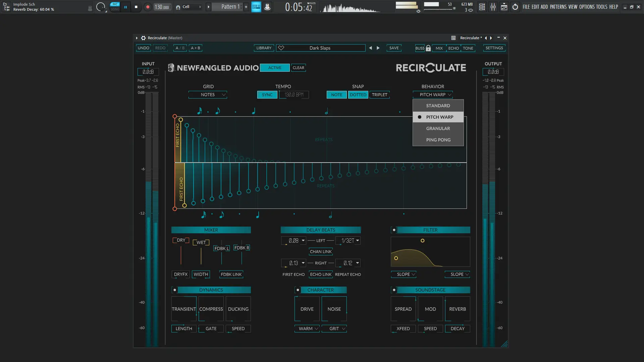Toggle the DOTTED snap option
Viewport: 644px width, 362px height.
coord(358,95)
